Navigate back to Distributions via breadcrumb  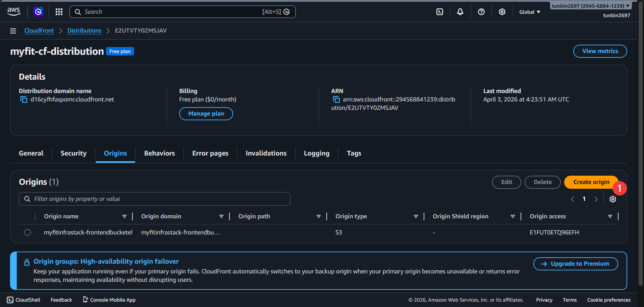[x=84, y=31]
